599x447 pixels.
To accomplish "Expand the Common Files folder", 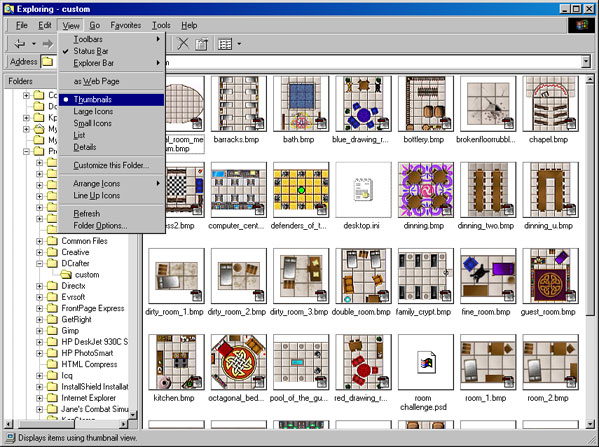I will tap(39, 241).
